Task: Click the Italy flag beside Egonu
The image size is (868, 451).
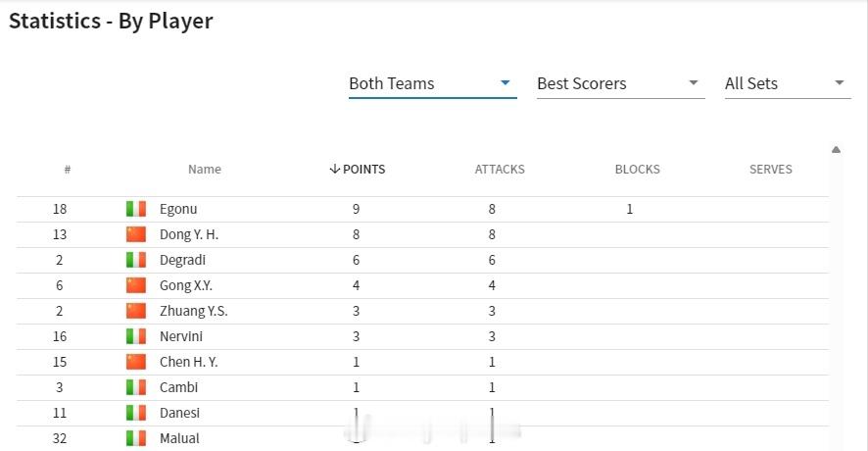Action: (136, 209)
